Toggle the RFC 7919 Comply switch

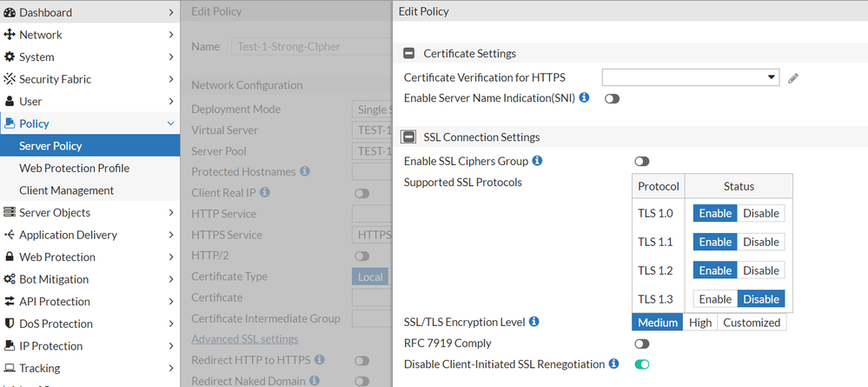tap(642, 344)
